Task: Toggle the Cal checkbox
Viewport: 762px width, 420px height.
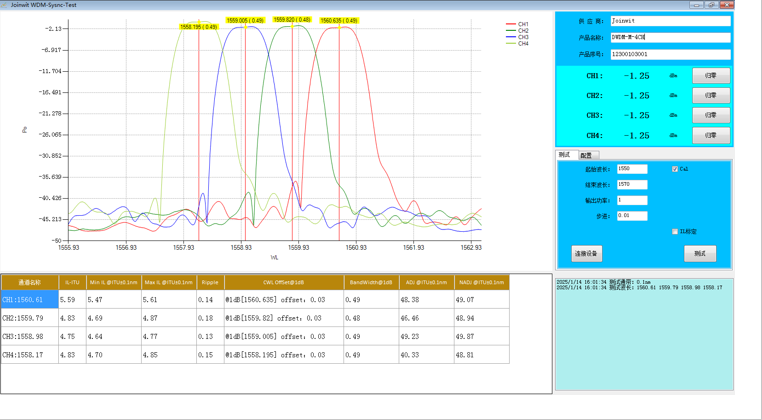Action: (x=675, y=169)
